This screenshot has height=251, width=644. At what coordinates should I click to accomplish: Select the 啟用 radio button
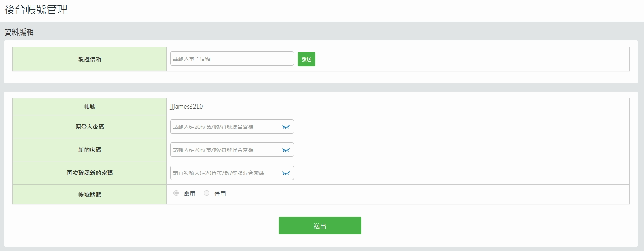[x=176, y=193]
